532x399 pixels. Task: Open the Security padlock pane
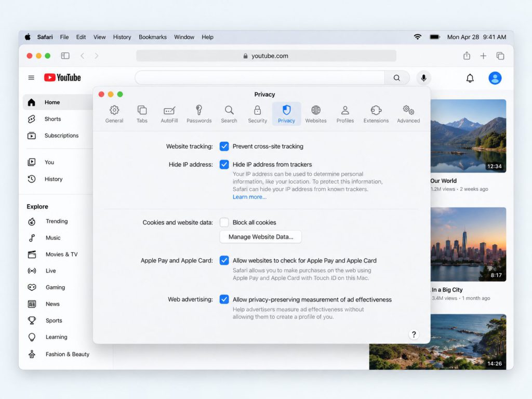pos(258,114)
